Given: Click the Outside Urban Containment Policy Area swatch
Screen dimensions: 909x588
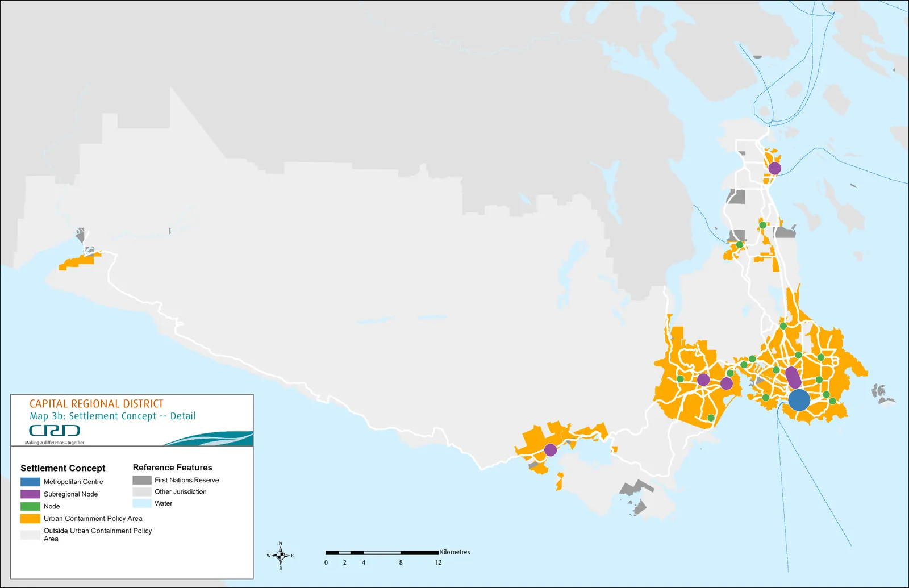Looking at the screenshot, I should 30,535.
